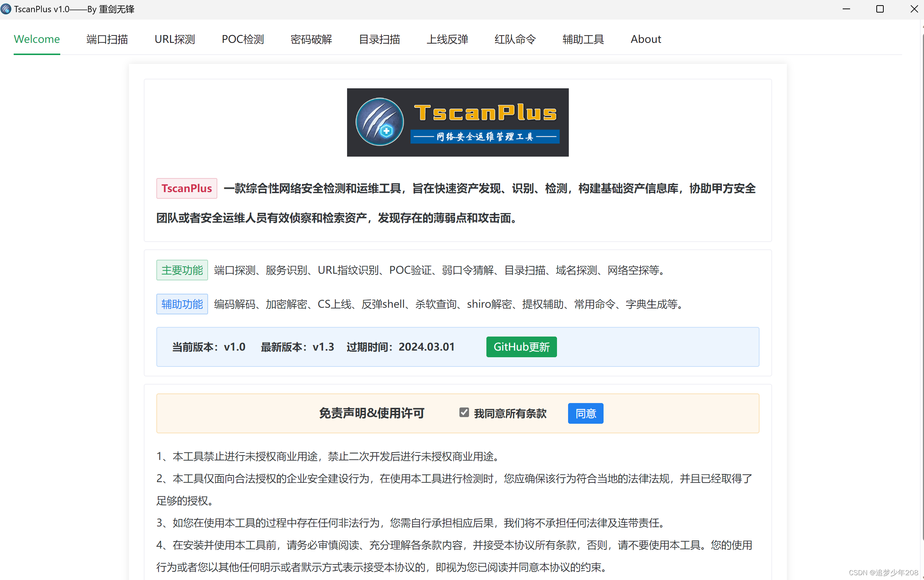Click the 同意 agreement button

pyautogui.click(x=585, y=413)
